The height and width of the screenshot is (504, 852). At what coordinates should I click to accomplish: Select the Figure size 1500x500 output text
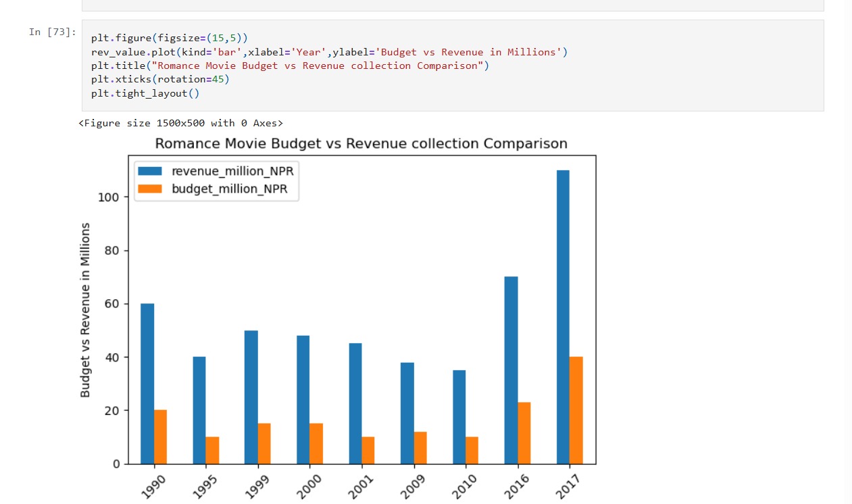pyautogui.click(x=180, y=123)
